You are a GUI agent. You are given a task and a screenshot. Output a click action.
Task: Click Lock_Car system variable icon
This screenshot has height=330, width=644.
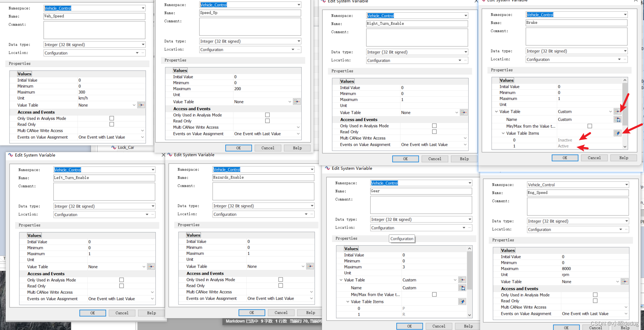click(x=114, y=147)
